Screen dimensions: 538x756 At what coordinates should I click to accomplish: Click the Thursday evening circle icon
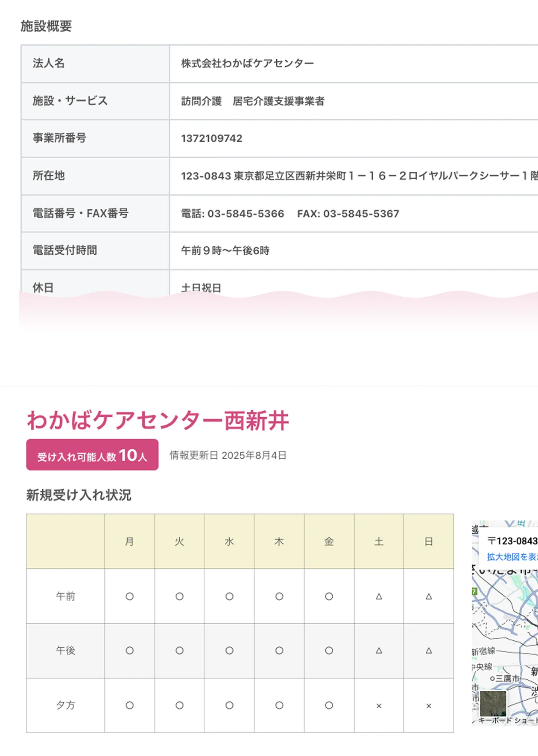pos(279,705)
